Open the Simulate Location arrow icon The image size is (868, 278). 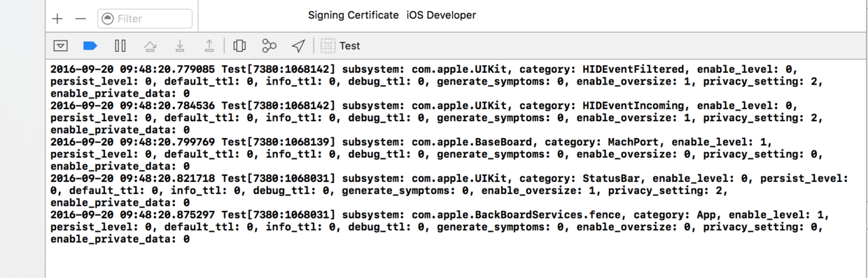pyautogui.click(x=299, y=46)
